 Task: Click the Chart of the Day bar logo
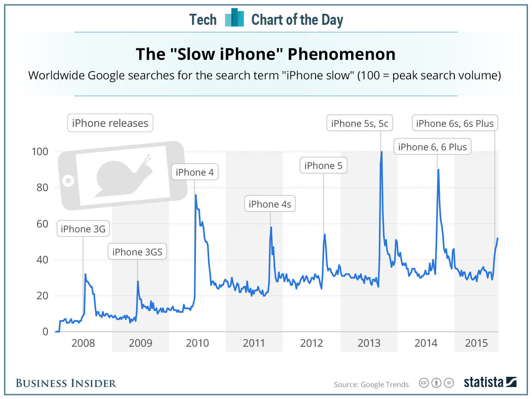pos(235,18)
